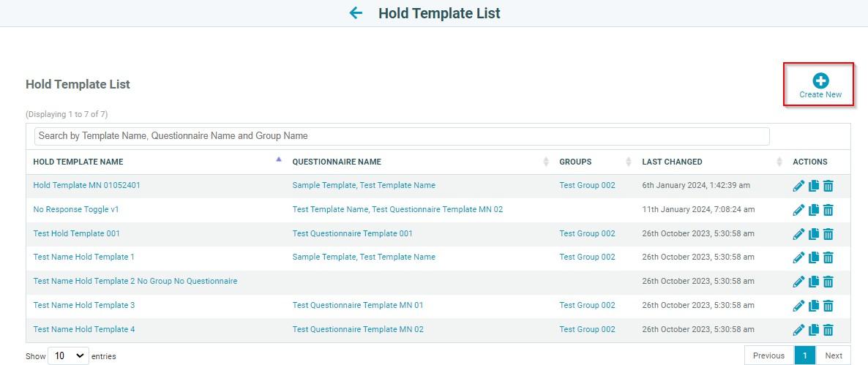Click Test Questionnaire Template MN 01 link

(358, 305)
